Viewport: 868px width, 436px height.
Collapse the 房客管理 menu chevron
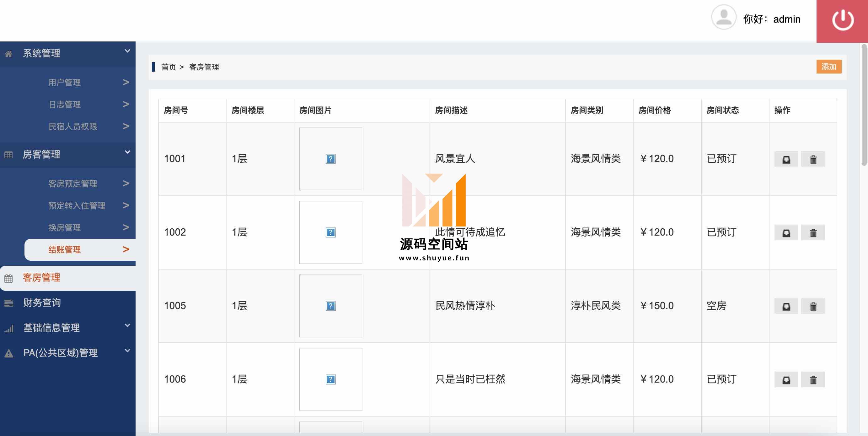pyautogui.click(x=127, y=152)
